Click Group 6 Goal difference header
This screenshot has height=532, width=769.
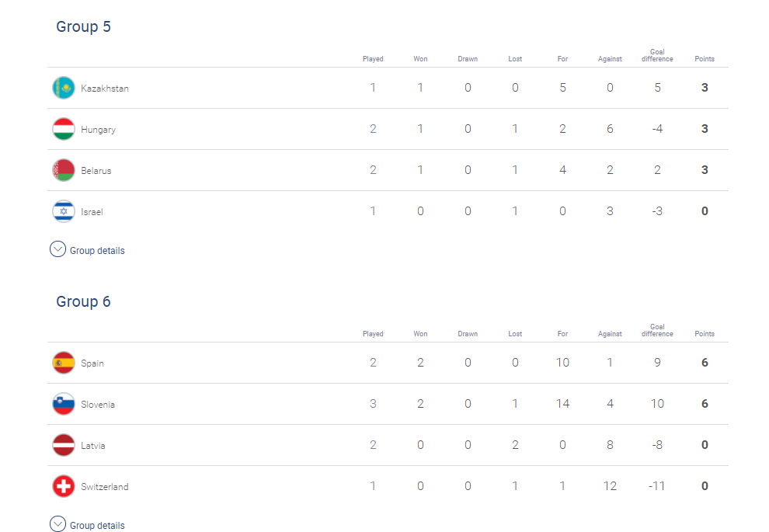(x=657, y=331)
